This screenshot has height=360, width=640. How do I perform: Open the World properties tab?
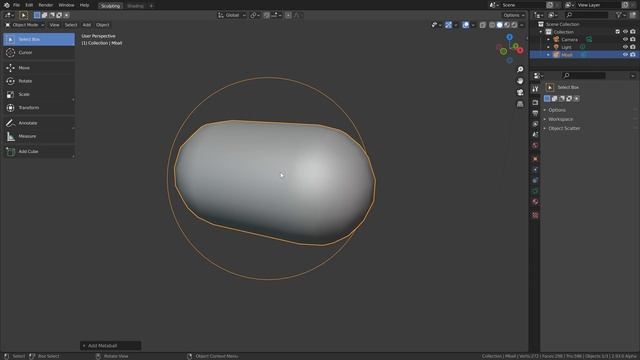(x=535, y=145)
